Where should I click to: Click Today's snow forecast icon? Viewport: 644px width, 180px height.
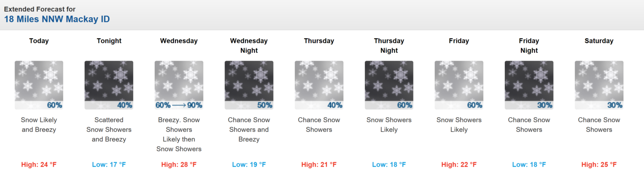tap(39, 85)
